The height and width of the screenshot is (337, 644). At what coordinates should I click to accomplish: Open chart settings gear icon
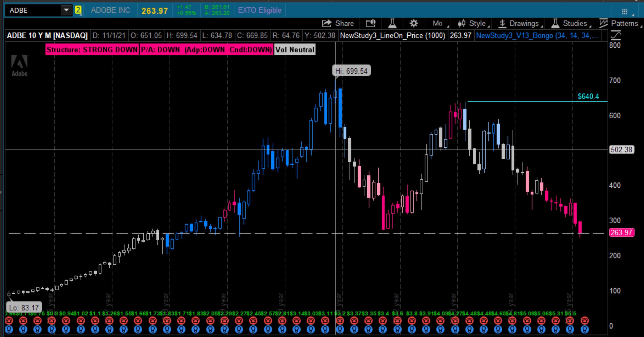(413, 24)
